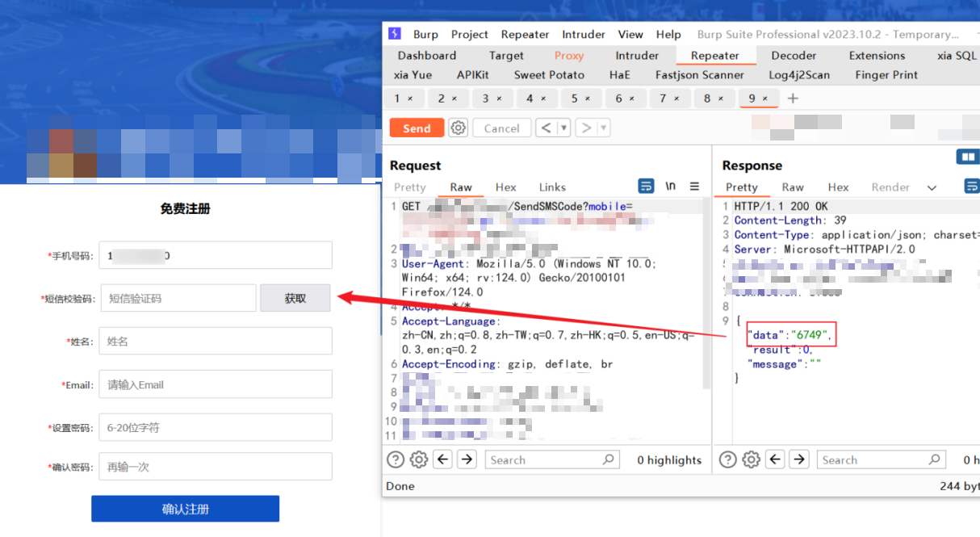Switch to the Proxy tab
The image size is (980, 537).
click(x=568, y=56)
